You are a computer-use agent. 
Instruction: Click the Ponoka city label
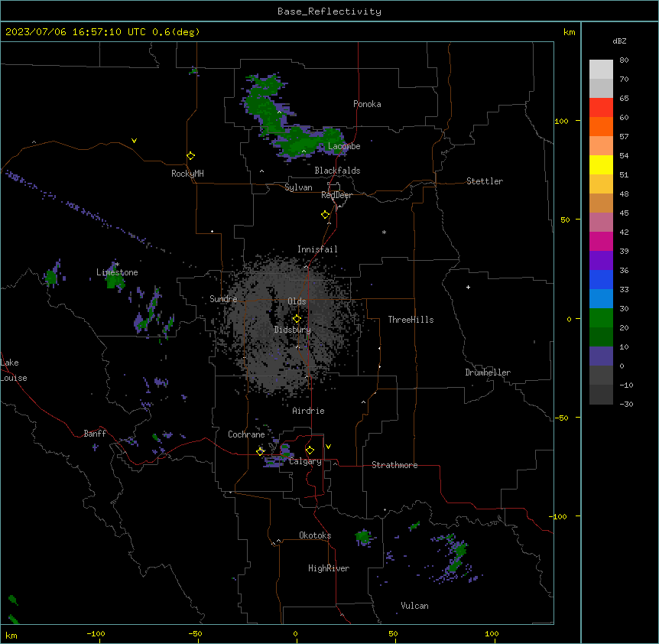tap(367, 104)
